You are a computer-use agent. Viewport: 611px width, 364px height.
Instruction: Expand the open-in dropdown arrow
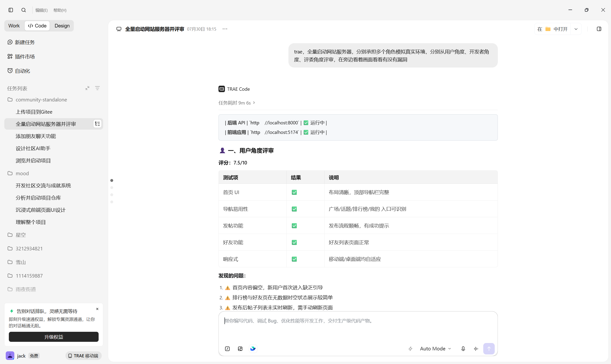click(x=576, y=29)
